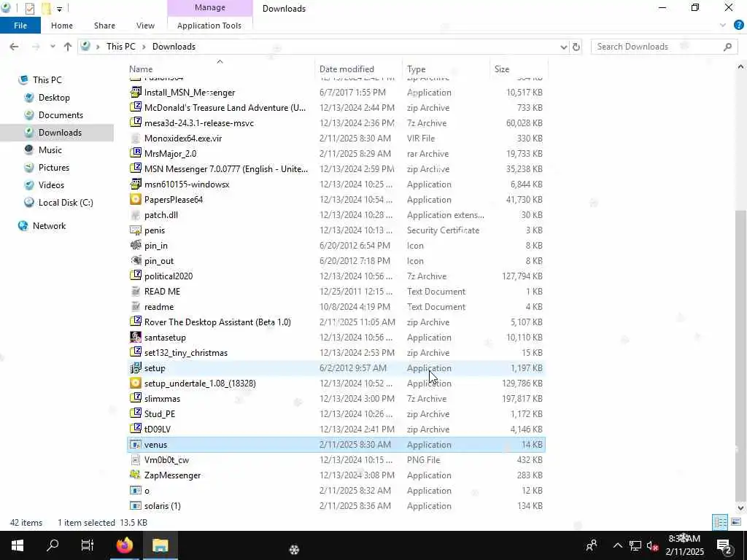747x560 pixels.
Task: Click the Install_MSN_Messenger file icon
Action: [x=136, y=92]
